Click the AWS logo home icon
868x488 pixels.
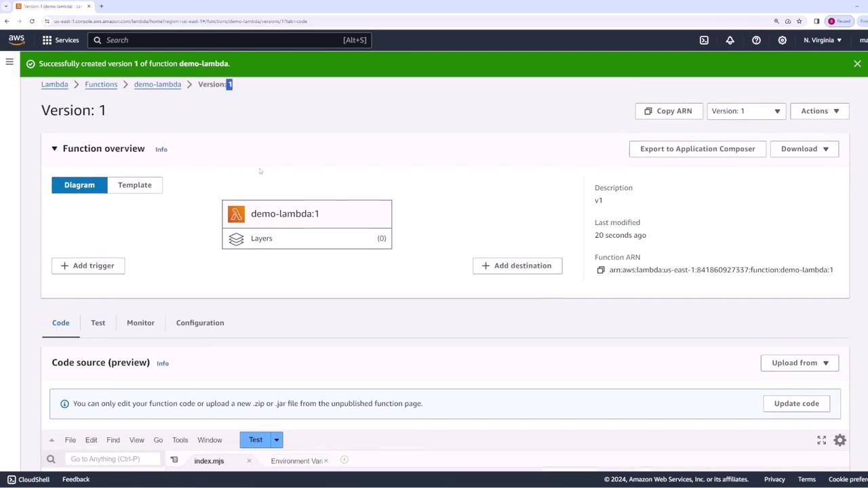pyautogui.click(x=16, y=40)
